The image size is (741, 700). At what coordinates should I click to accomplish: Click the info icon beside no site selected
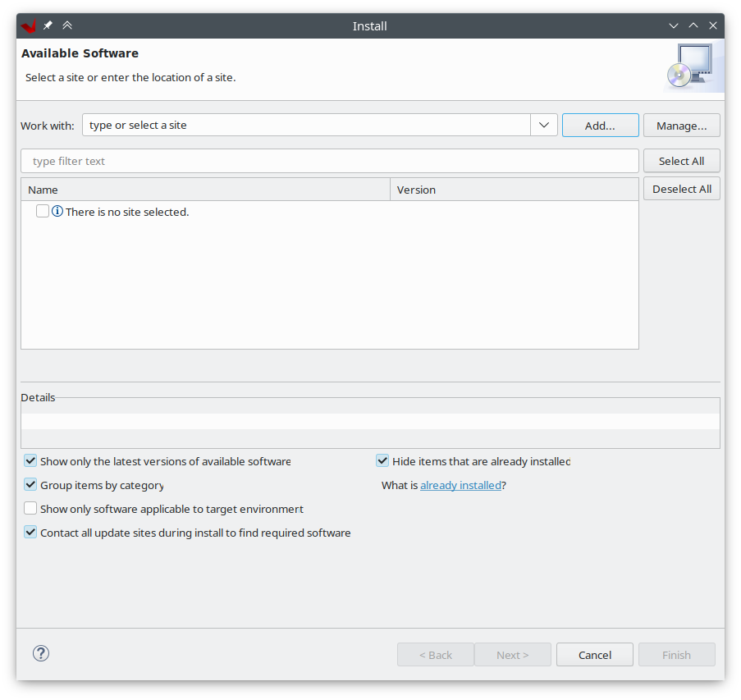[x=57, y=211]
